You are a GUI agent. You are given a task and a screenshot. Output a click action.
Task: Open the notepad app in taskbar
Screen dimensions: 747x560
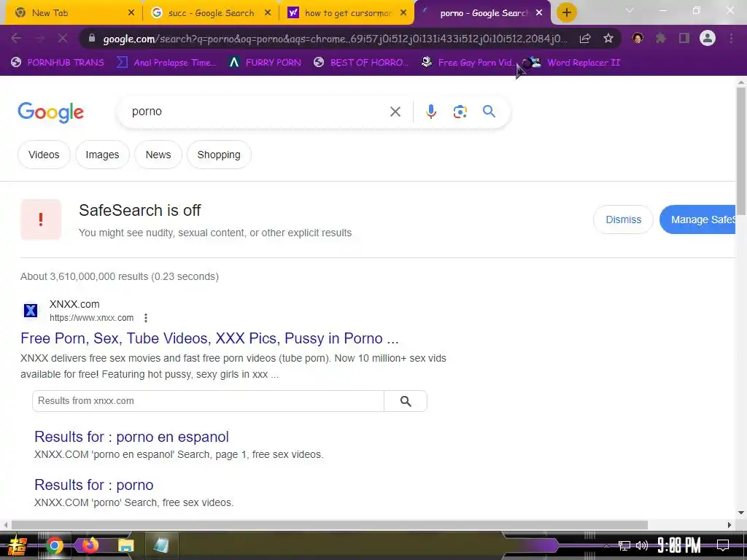(161, 545)
